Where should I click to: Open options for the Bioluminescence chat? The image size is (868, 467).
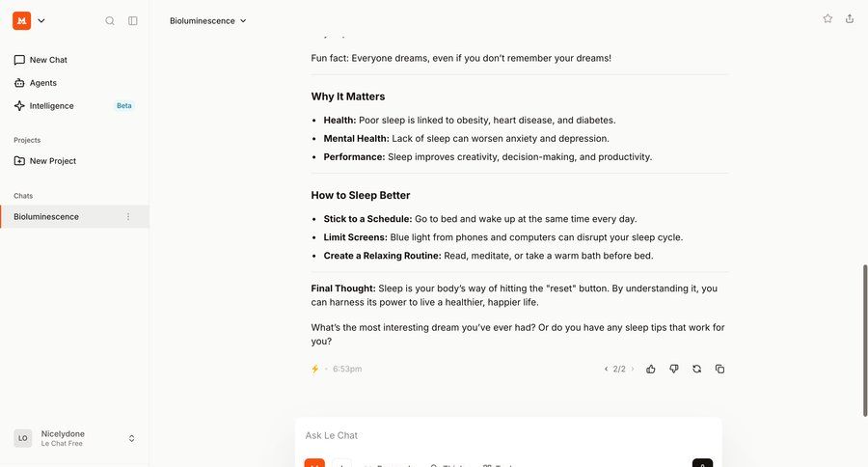128,217
